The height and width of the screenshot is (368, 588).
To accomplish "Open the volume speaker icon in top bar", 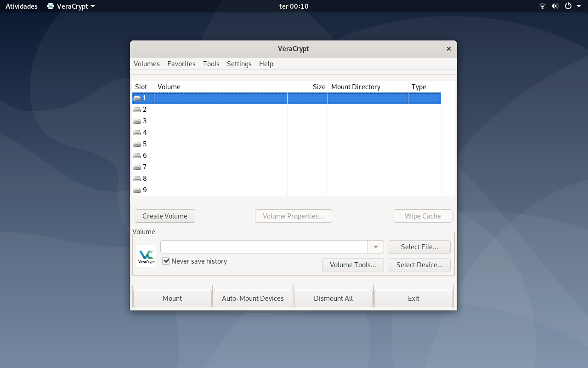I will point(555,6).
